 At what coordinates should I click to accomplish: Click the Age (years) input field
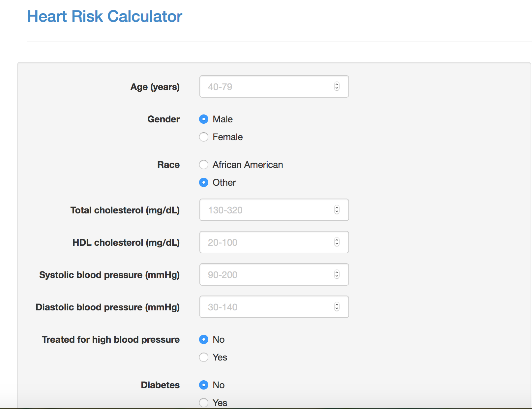tap(274, 86)
